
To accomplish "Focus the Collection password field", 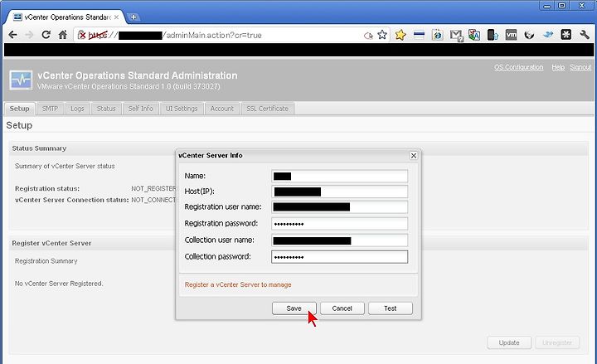I will tap(340, 257).
